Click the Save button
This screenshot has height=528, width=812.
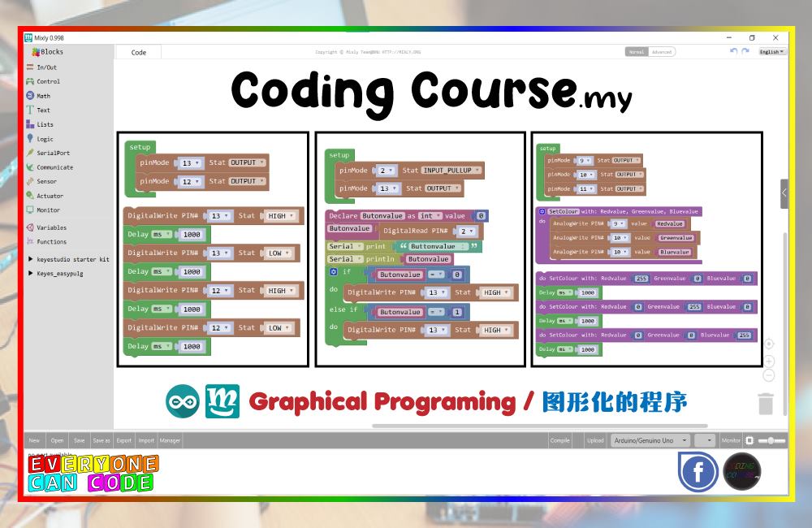[80, 440]
